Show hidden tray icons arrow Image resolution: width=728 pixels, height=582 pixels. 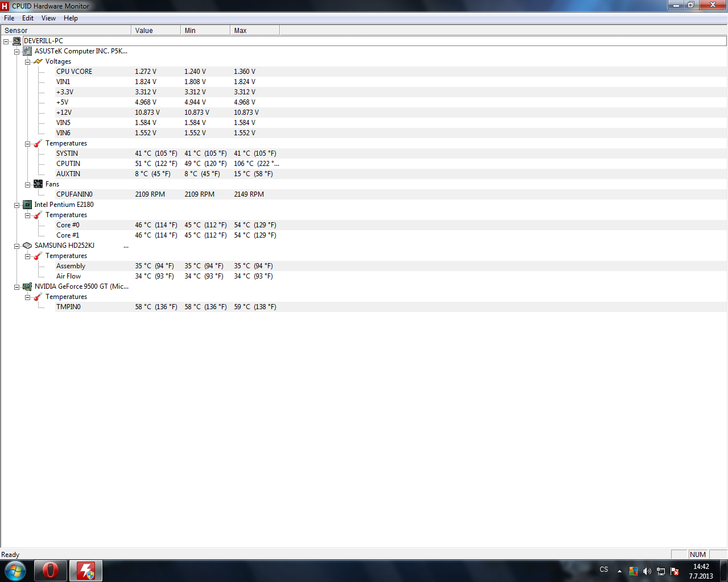pos(619,571)
